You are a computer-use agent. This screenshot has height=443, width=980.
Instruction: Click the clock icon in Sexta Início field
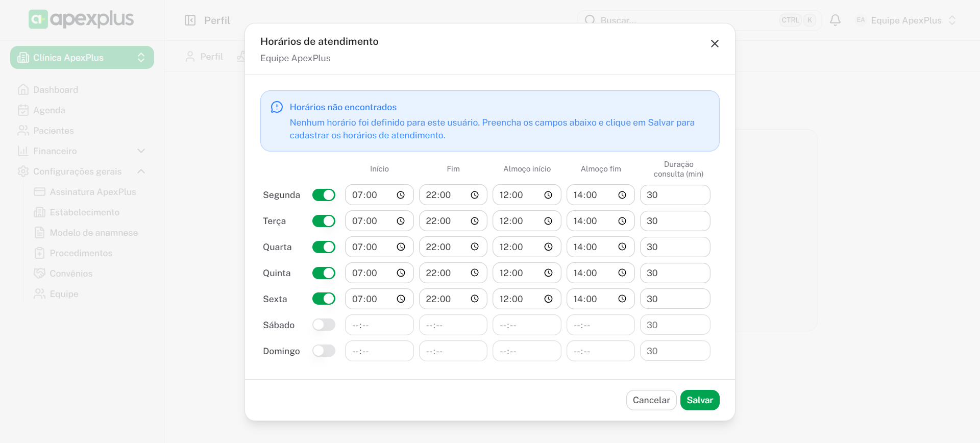(401, 299)
